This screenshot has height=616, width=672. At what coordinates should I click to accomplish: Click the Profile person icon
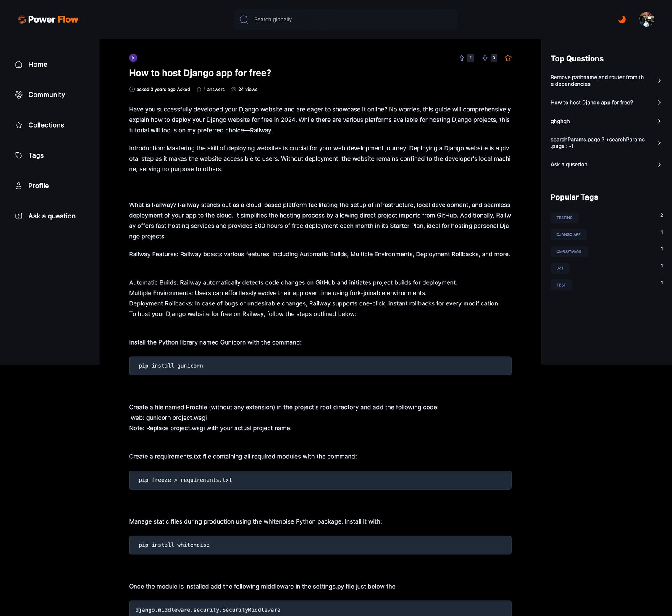click(18, 186)
